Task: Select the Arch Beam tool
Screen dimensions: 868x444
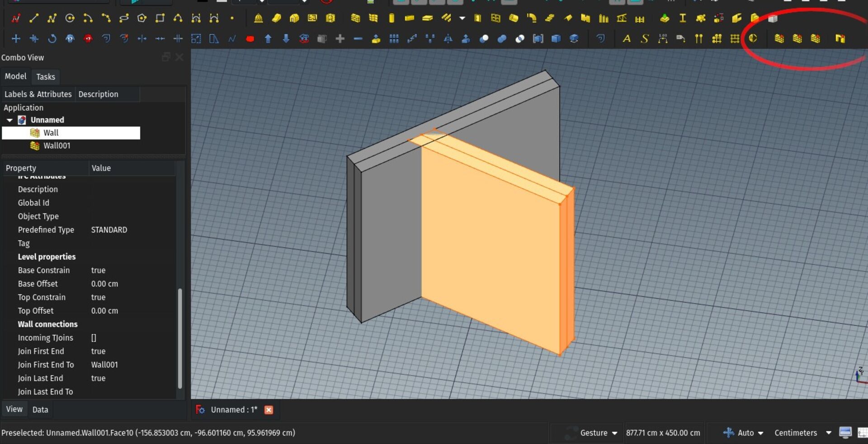Action: click(x=410, y=19)
